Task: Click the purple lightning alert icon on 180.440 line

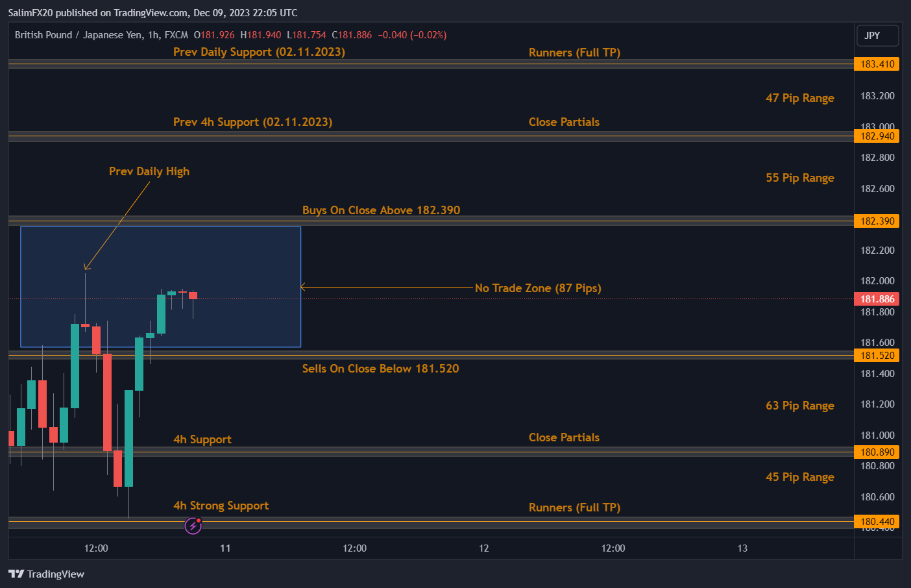Action: pyautogui.click(x=193, y=526)
